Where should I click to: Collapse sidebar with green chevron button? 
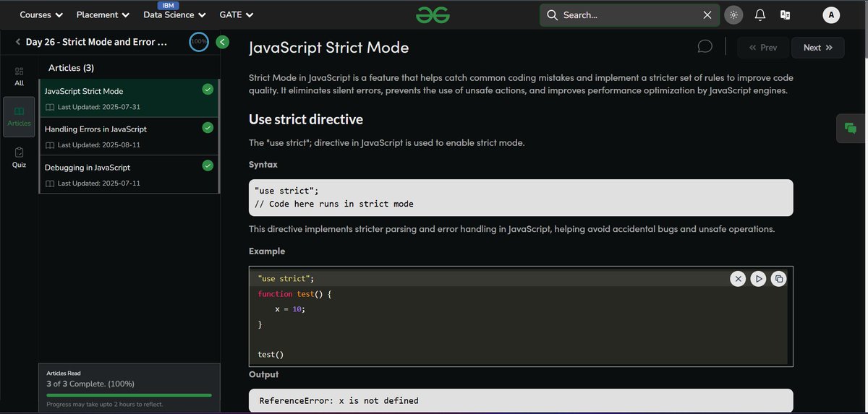(x=223, y=42)
